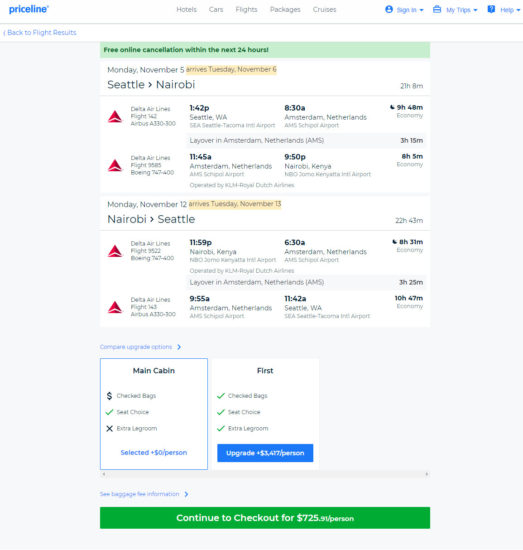Click the Sign In user icon
523x550 pixels.
pos(389,9)
